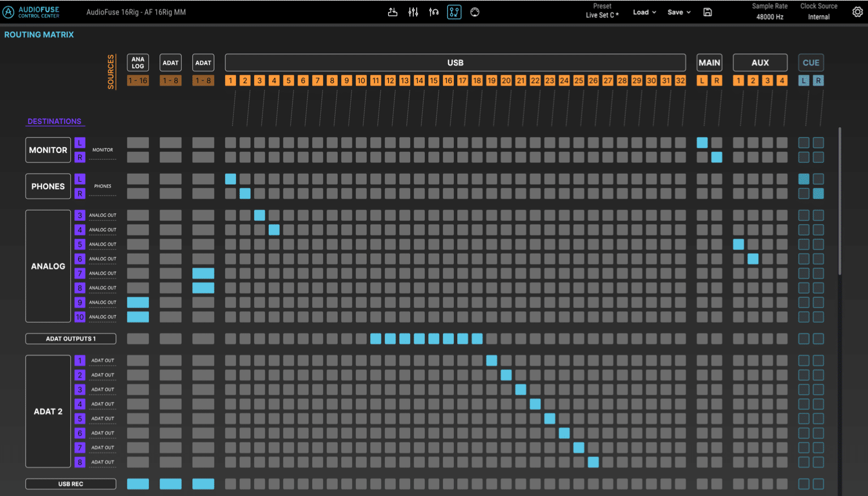
Task: Change the Sample Rate 48000 Hz value
Action: click(770, 17)
